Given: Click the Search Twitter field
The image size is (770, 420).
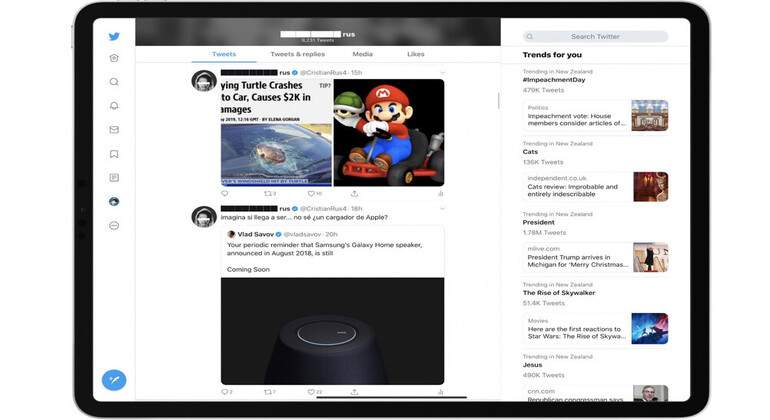Looking at the screenshot, I should [x=595, y=36].
